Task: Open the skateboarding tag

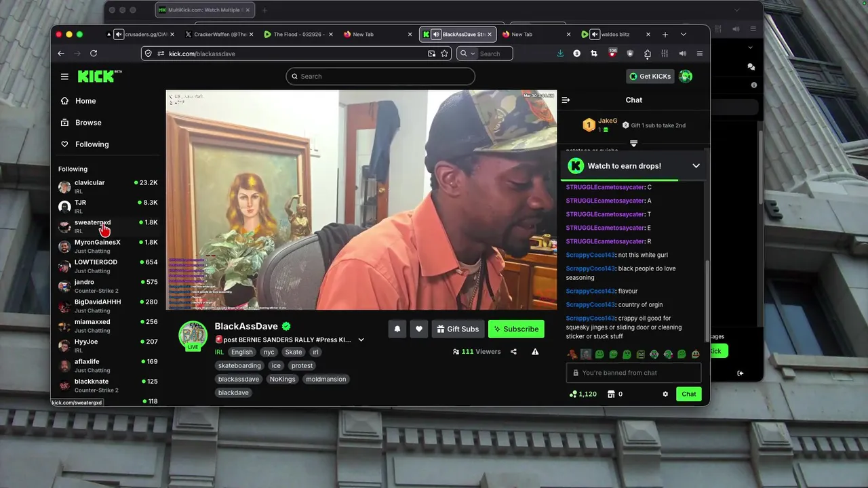Action: coord(239,365)
